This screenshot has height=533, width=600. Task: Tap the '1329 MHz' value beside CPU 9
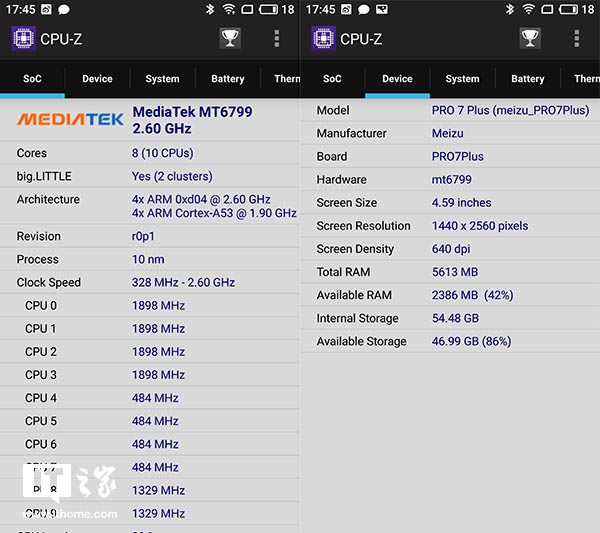[158, 513]
